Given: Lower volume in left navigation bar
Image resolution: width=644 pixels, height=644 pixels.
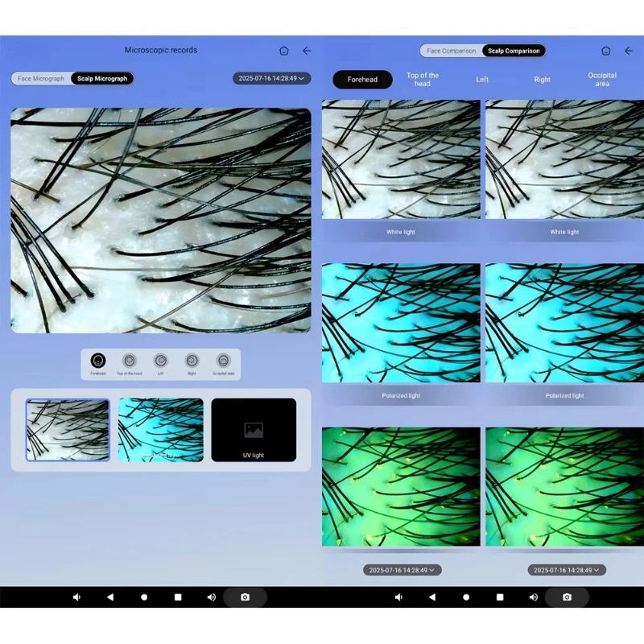Looking at the screenshot, I should click(76, 597).
